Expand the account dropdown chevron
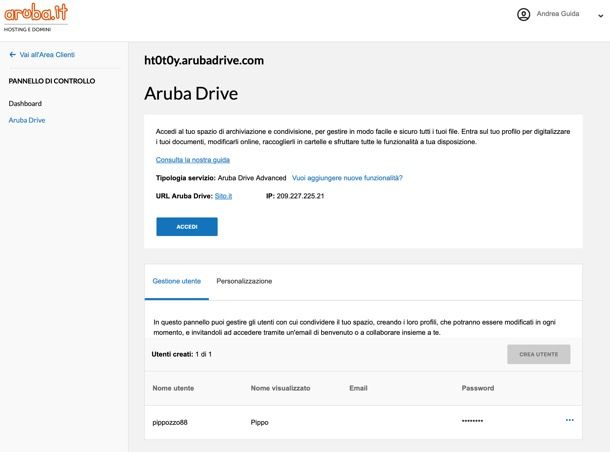Viewport: 610px width, 452px height. pyautogui.click(x=601, y=16)
